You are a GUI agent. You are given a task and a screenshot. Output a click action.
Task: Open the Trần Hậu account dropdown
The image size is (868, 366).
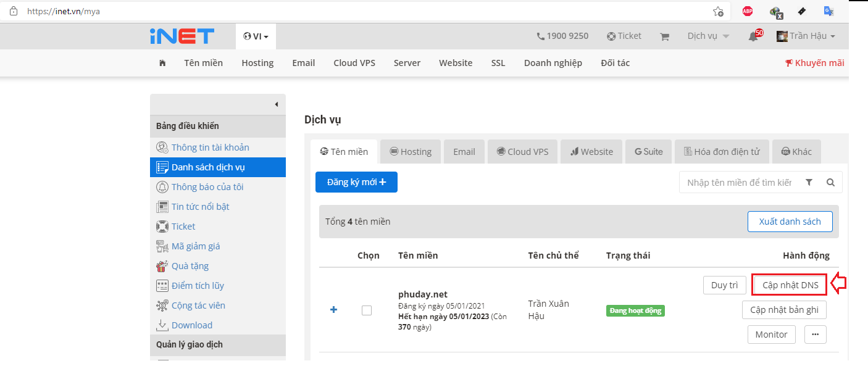click(x=806, y=36)
